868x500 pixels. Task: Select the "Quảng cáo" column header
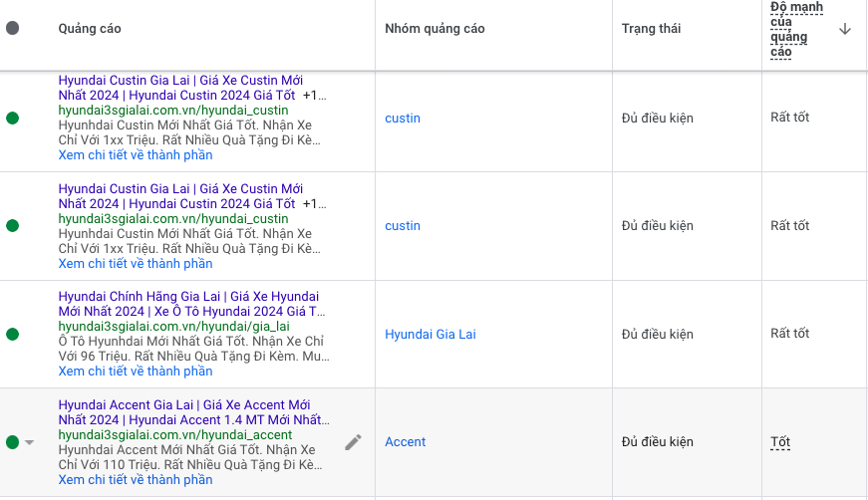pyautogui.click(x=90, y=29)
